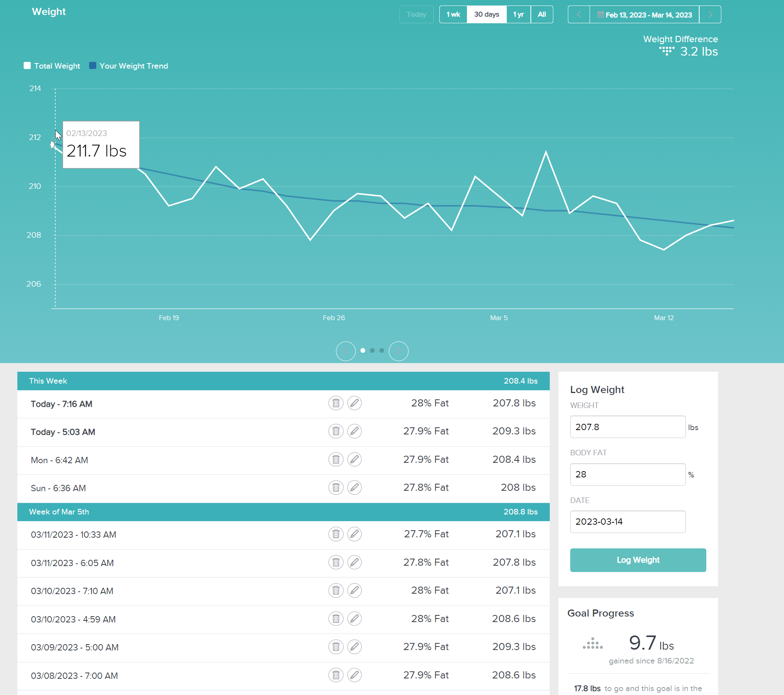Switch to the 1 yr range tab

(518, 15)
